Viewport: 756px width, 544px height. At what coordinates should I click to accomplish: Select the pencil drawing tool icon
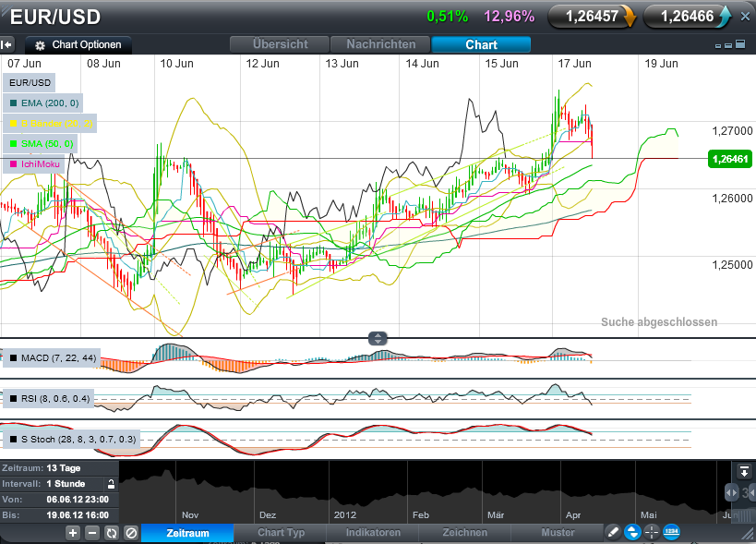point(613,533)
